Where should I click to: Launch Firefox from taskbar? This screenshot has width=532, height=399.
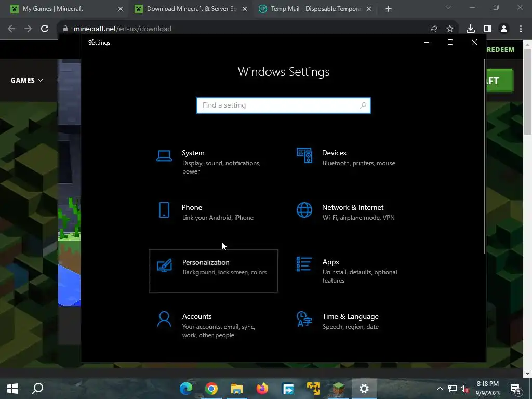[x=262, y=389]
